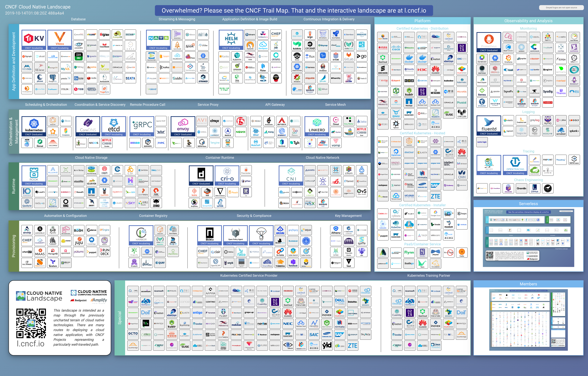Click the TiKV CNCF Incubating logo
Screen dimensions: 588x376
(34, 40)
